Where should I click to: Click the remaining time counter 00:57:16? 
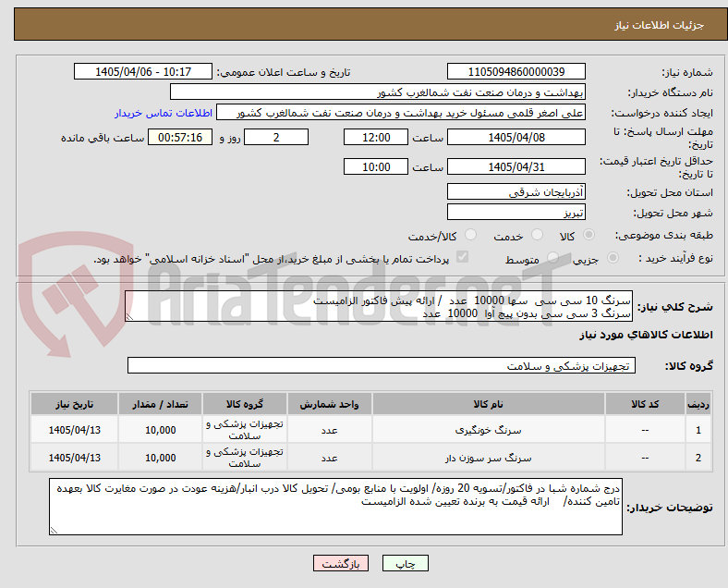(x=180, y=138)
